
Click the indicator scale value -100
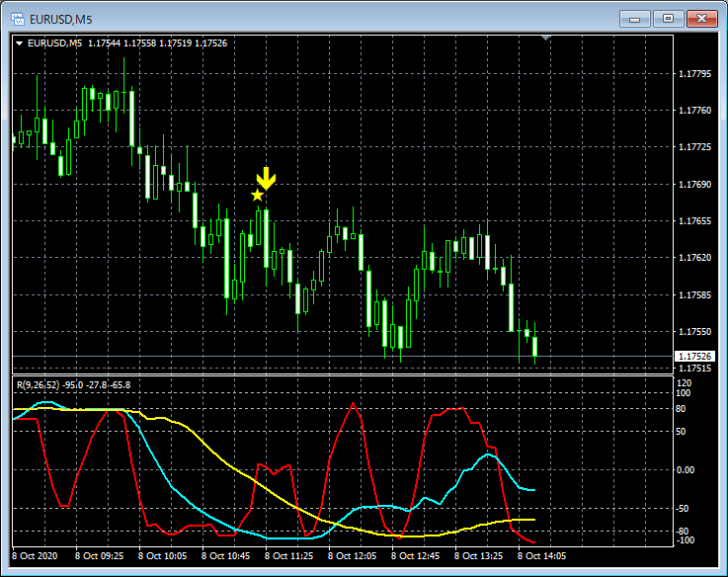[x=685, y=539]
